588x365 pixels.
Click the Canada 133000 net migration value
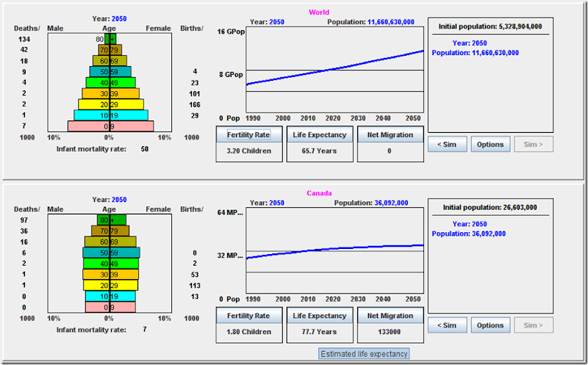390,332
